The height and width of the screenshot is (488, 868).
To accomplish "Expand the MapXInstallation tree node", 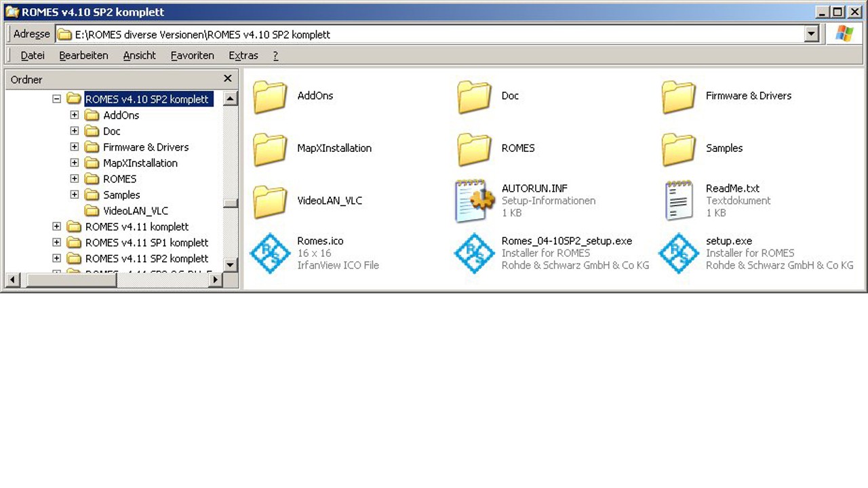I will pyautogui.click(x=75, y=163).
